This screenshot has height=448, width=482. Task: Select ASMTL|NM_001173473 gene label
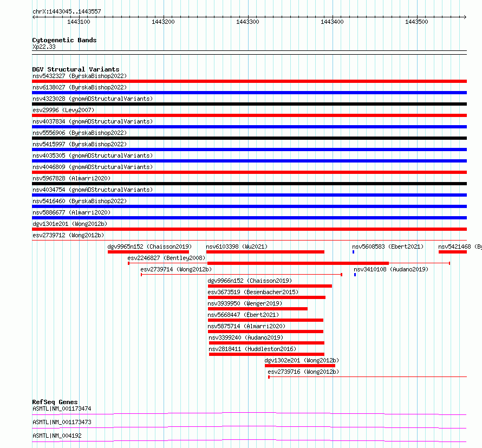tap(62, 422)
